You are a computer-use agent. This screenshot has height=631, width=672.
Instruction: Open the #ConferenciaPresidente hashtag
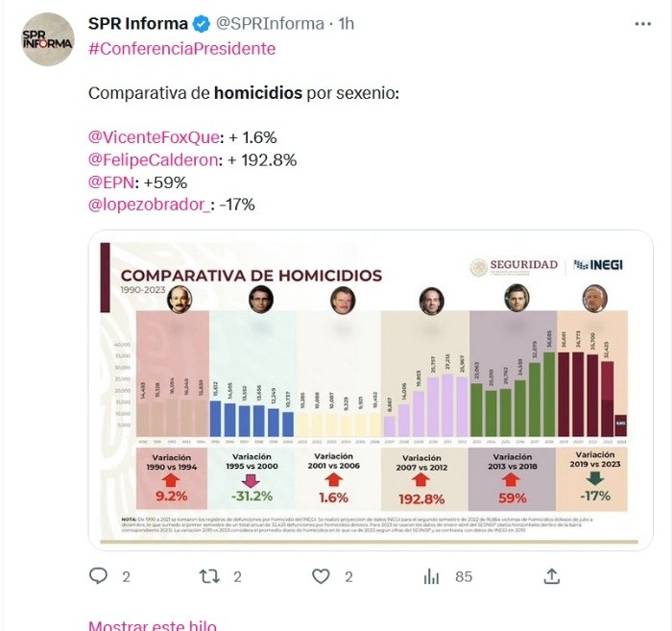(x=181, y=48)
